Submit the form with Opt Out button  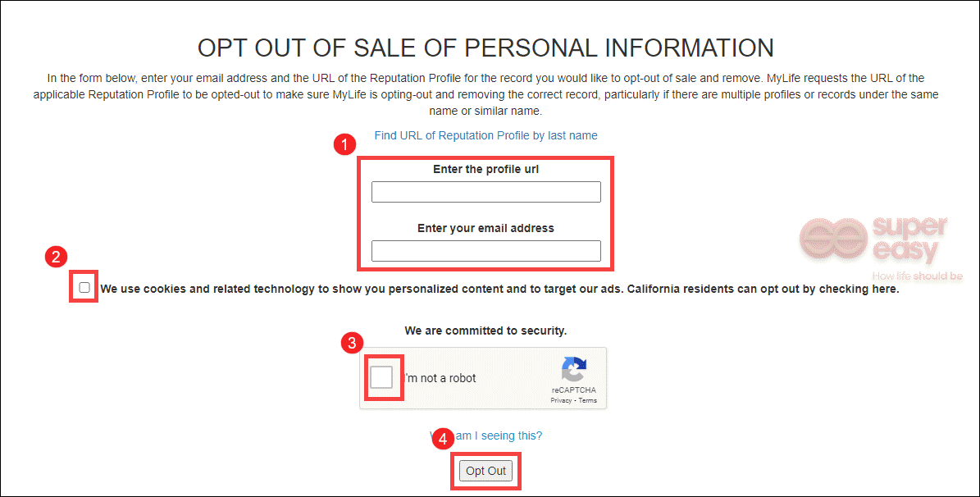pos(485,471)
